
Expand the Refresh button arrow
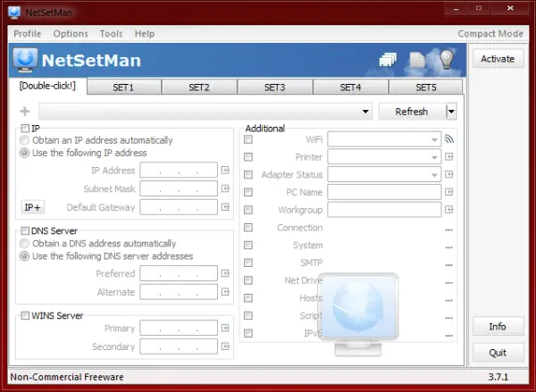coord(451,111)
